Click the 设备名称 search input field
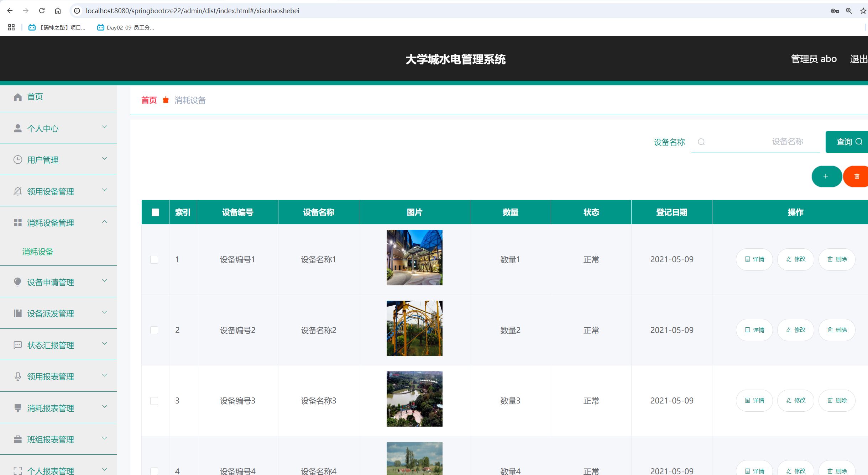This screenshot has width=868, height=475. pos(755,142)
